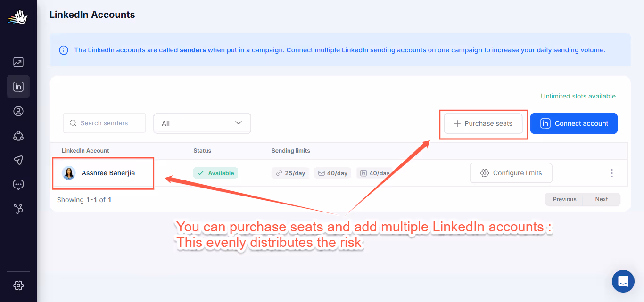Open the settings gear at sidebar bottom
The image size is (644, 302).
tap(18, 285)
